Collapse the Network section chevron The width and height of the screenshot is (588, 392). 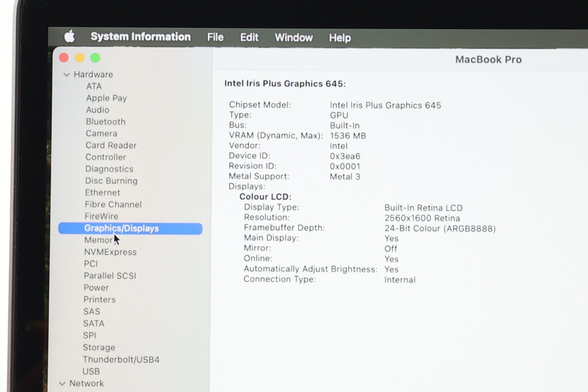click(x=62, y=384)
